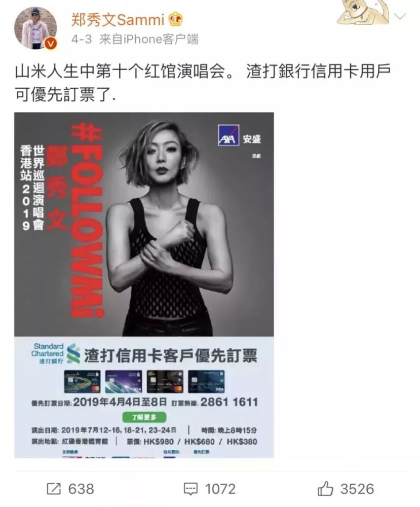Tap the like count 3526
420x507 pixels.
pyautogui.click(x=357, y=489)
